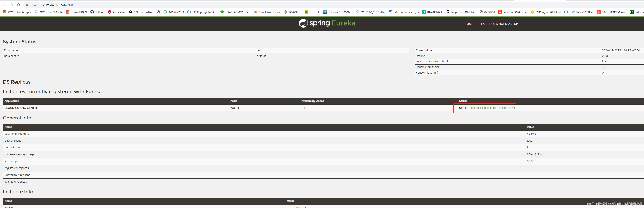Open the 验光群组 bookmark
This screenshot has height=208, width=644.
coord(487,12)
